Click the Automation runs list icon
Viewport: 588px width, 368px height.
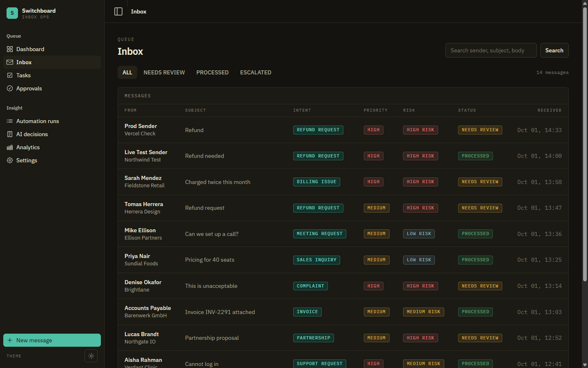10,121
